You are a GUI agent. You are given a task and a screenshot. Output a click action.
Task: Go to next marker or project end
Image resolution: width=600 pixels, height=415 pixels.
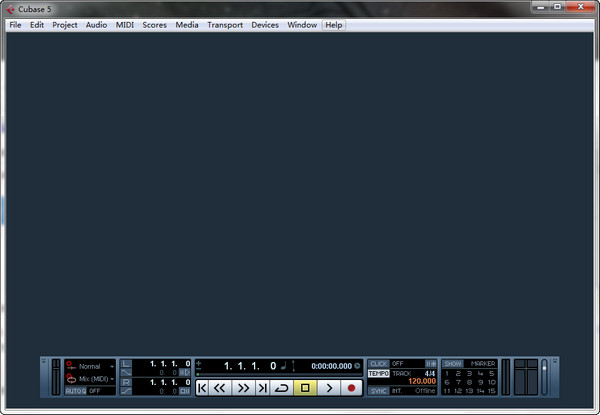262,388
